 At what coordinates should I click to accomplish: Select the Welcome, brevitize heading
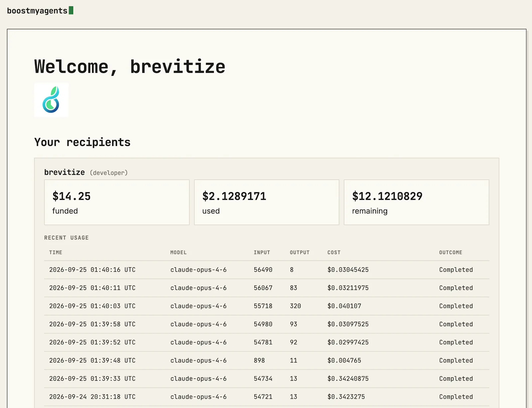(130, 67)
